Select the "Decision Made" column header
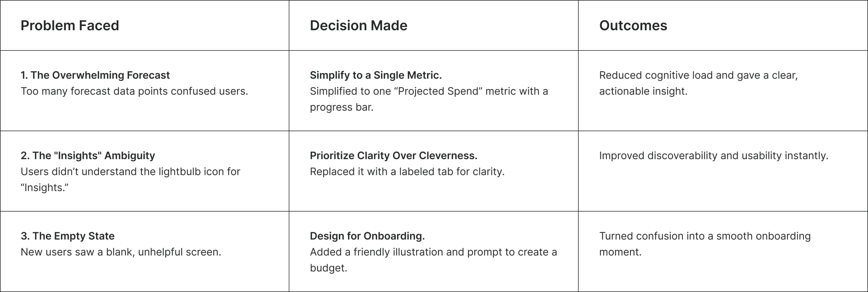This screenshot has height=292, width=868. [x=358, y=26]
